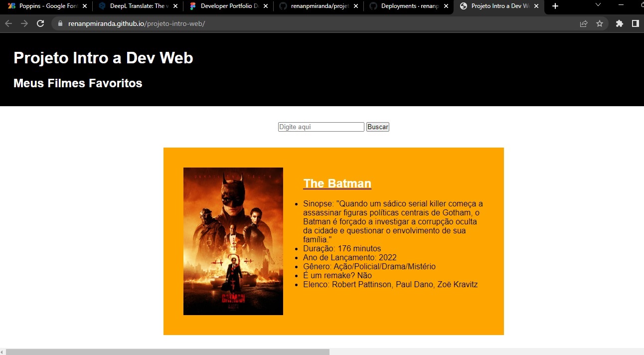The image size is (644, 355).
Task: Open The Batman title link
Action: tap(337, 183)
